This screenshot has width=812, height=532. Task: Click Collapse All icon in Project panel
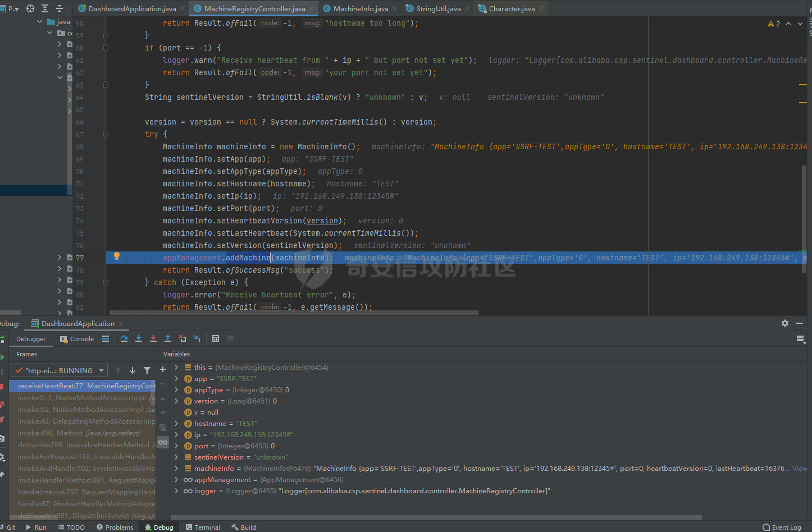[60, 8]
